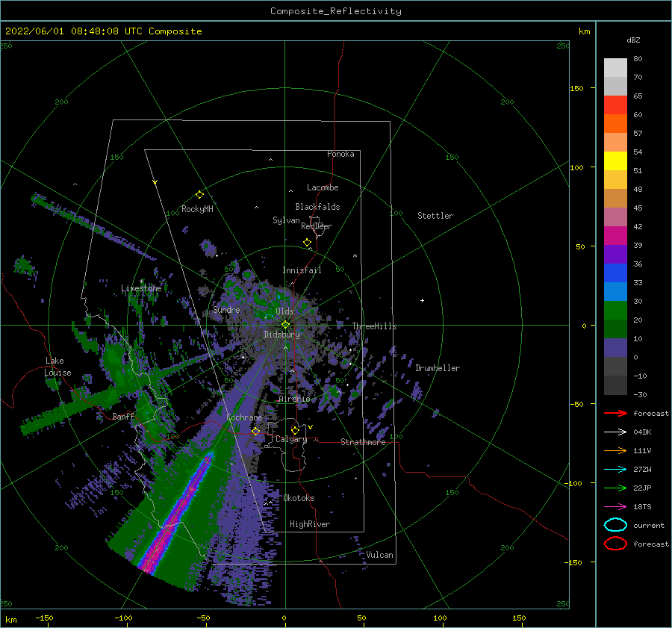The width and height of the screenshot is (672, 628).
Task: Pick the green 22JP arrow icon
Action: pos(615,488)
